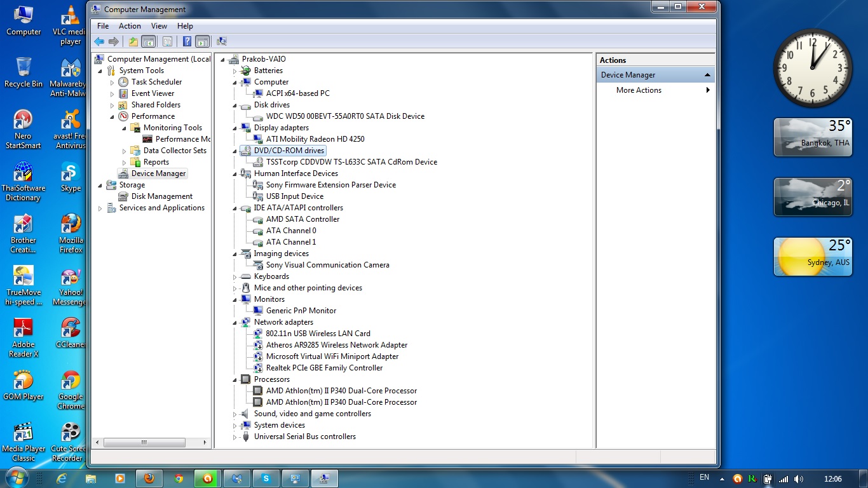Click Scan for hardware changes icon
Image resolution: width=868 pixels, height=488 pixels.
(222, 42)
